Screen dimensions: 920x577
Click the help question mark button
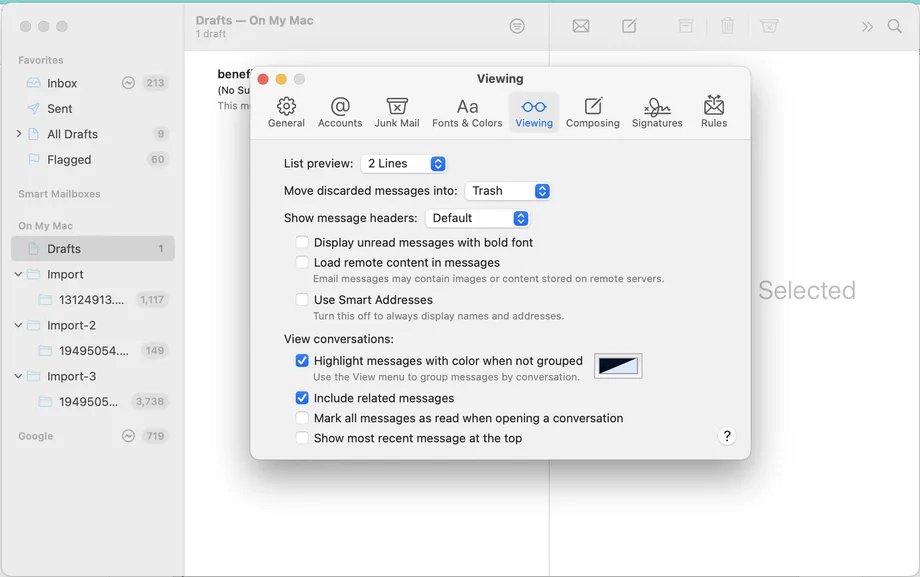click(x=727, y=436)
